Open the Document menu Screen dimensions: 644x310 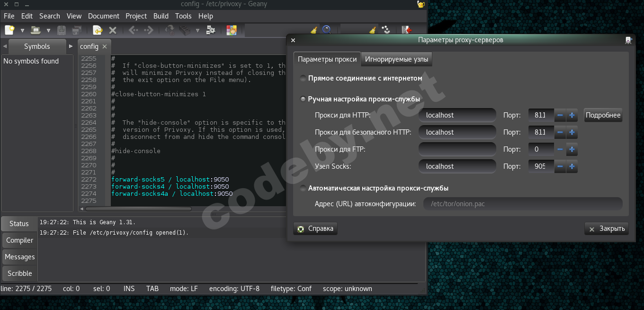click(104, 16)
